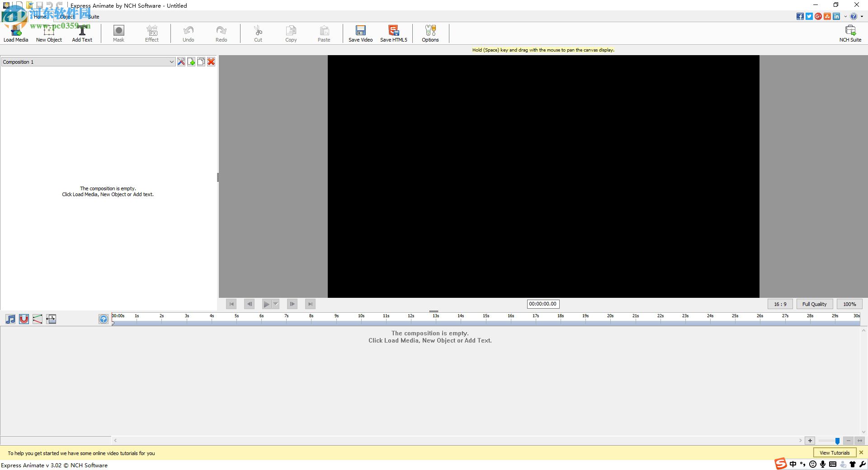The height and width of the screenshot is (470, 868).
Task: Toggle Chinese input mode in IME bar
Action: [793, 464]
